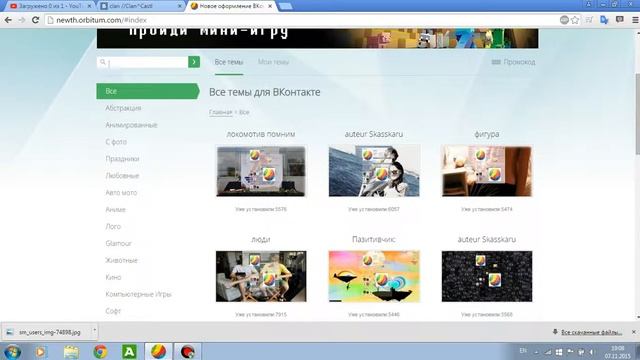Click the green search submit arrow
Screen dimensions: 640x360
point(194,62)
